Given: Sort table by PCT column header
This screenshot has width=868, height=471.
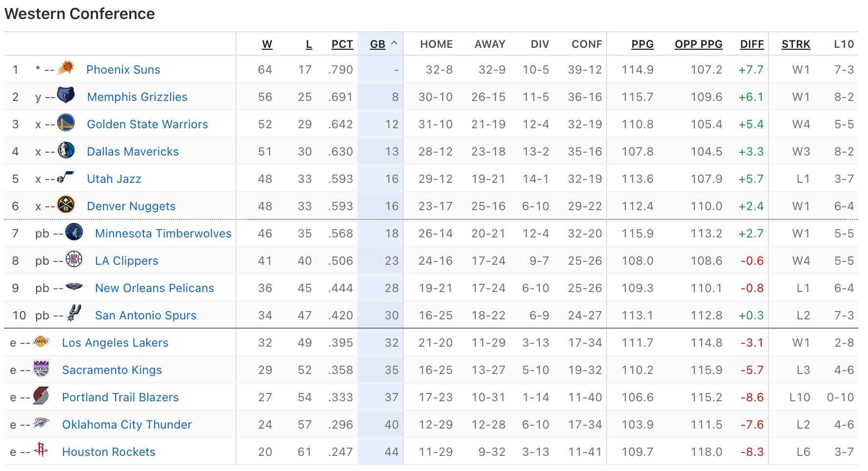Looking at the screenshot, I should click(x=342, y=44).
